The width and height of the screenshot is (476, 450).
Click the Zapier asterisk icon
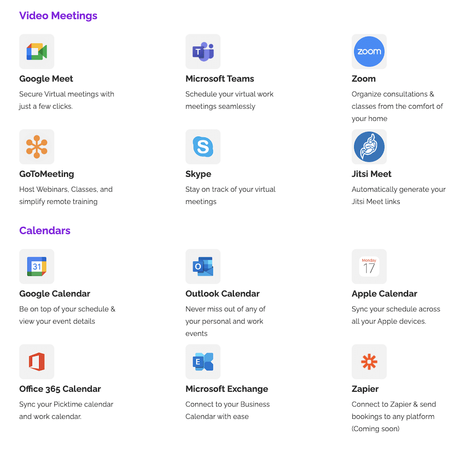point(369,362)
